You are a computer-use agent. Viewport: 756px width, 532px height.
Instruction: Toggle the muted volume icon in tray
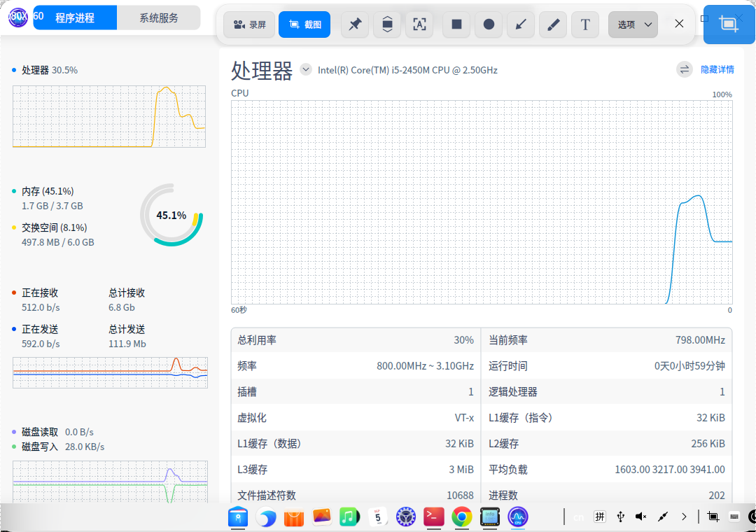point(640,517)
